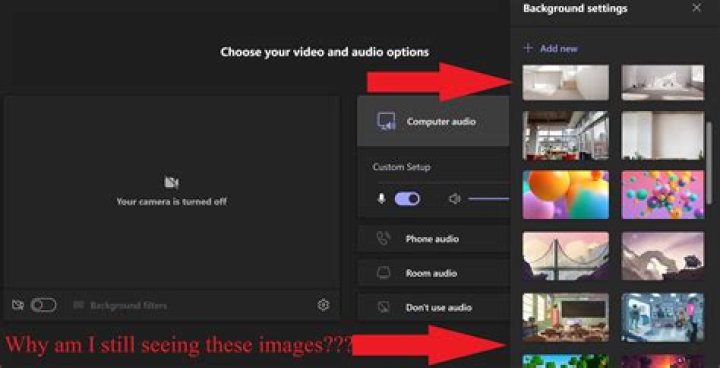The image size is (720, 368).
Task: Click the speaker volume icon
Action: click(x=455, y=198)
